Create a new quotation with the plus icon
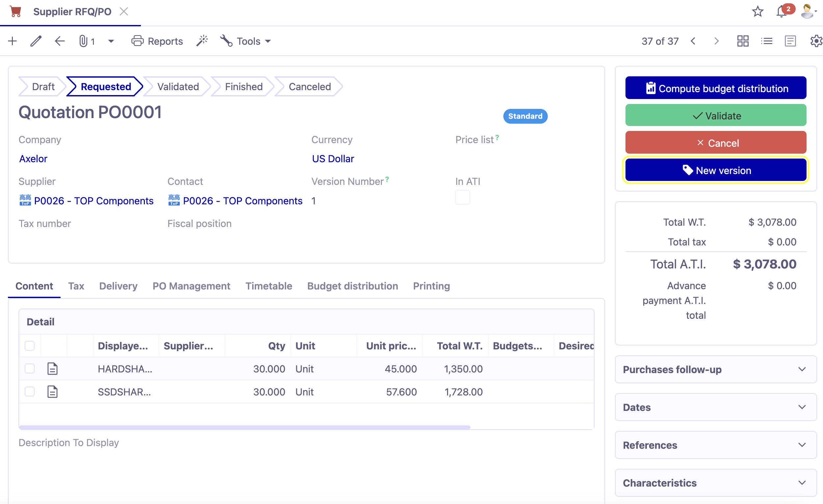The height and width of the screenshot is (504, 823). click(x=12, y=41)
